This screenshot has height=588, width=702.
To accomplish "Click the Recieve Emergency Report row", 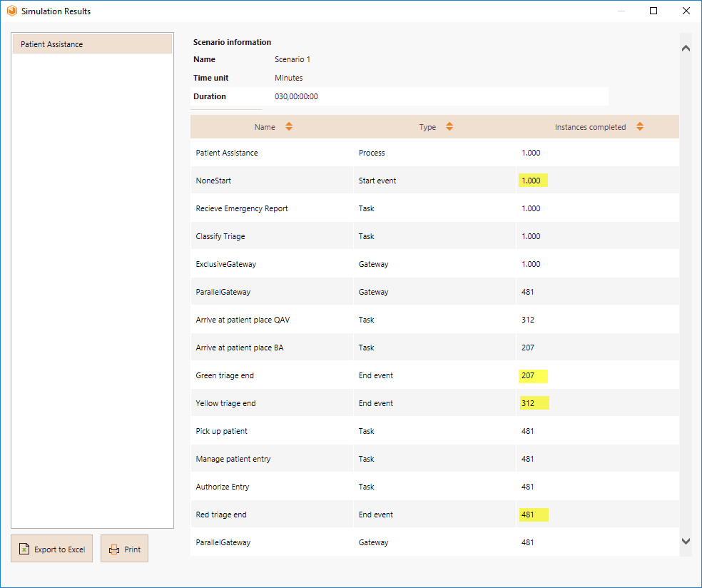I will pyautogui.click(x=434, y=208).
